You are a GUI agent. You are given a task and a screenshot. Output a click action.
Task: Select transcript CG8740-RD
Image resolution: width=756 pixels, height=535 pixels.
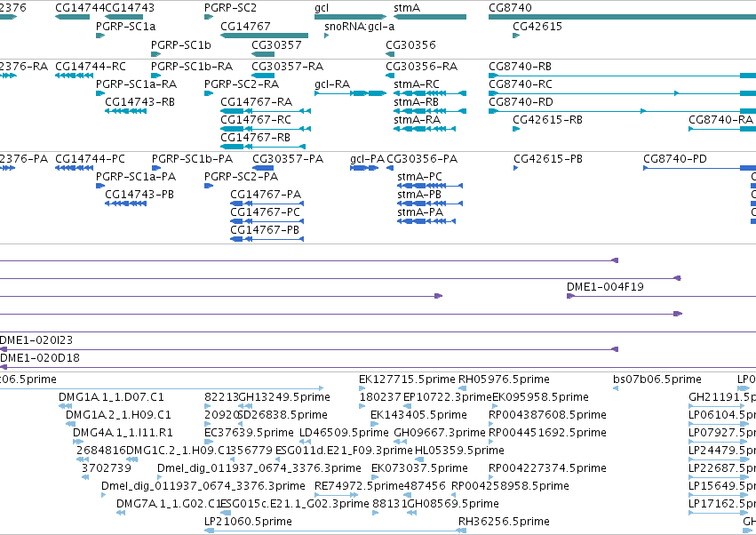click(x=622, y=111)
